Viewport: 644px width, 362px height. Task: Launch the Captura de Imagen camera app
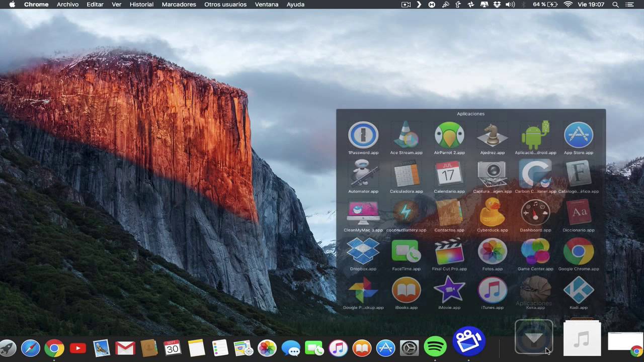tap(492, 173)
